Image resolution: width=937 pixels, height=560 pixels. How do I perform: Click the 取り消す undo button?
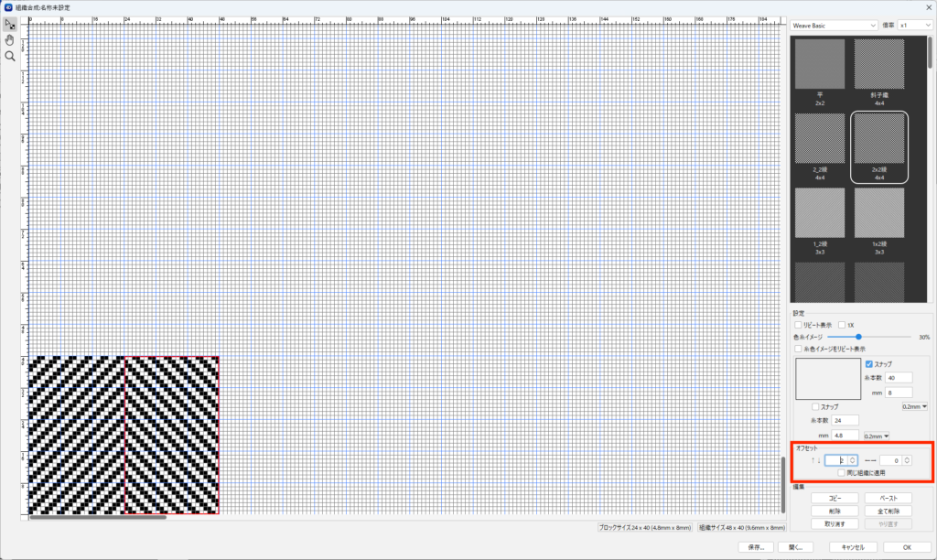835,524
